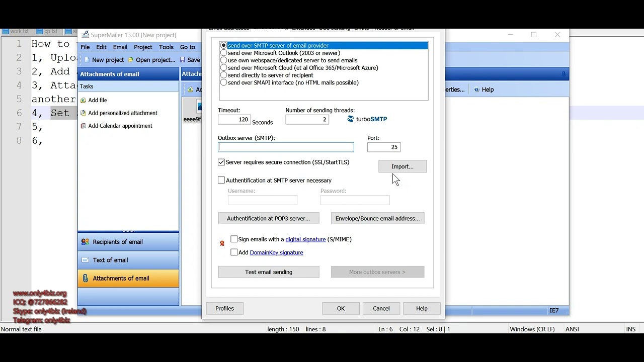The width and height of the screenshot is (644, 362).
Task: Open the Project menu in SuperMailer
Action: (x=143, y=47)
